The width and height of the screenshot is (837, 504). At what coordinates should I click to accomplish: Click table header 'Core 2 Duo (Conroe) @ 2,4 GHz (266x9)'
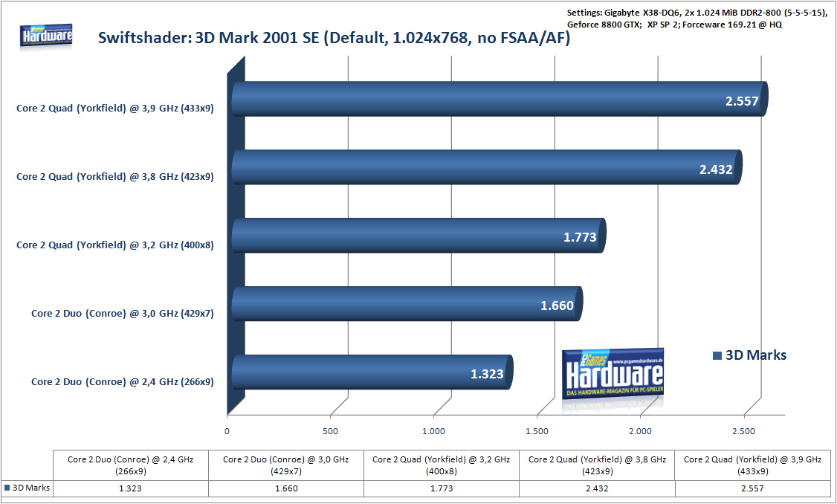pos(130,465)
